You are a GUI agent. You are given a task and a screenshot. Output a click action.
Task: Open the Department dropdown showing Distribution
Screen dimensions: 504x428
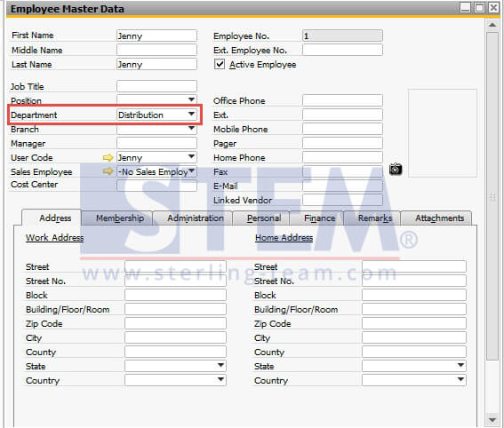tap(192, 114)
